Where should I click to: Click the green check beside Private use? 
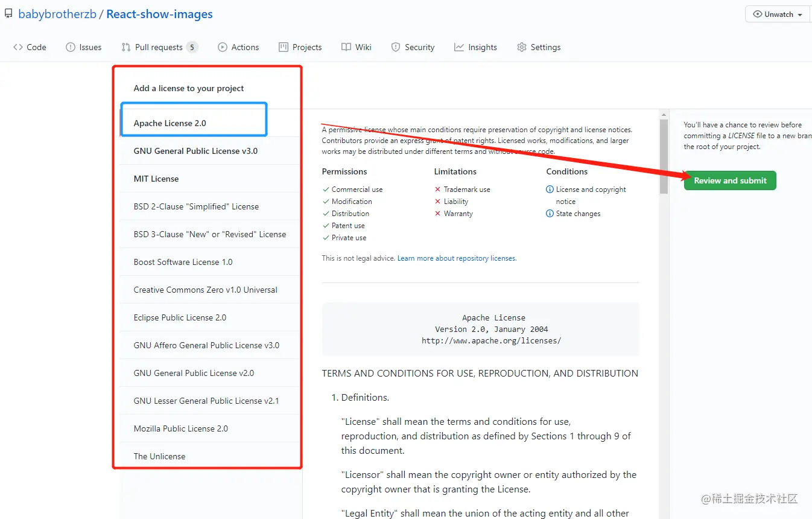[326, 238]
